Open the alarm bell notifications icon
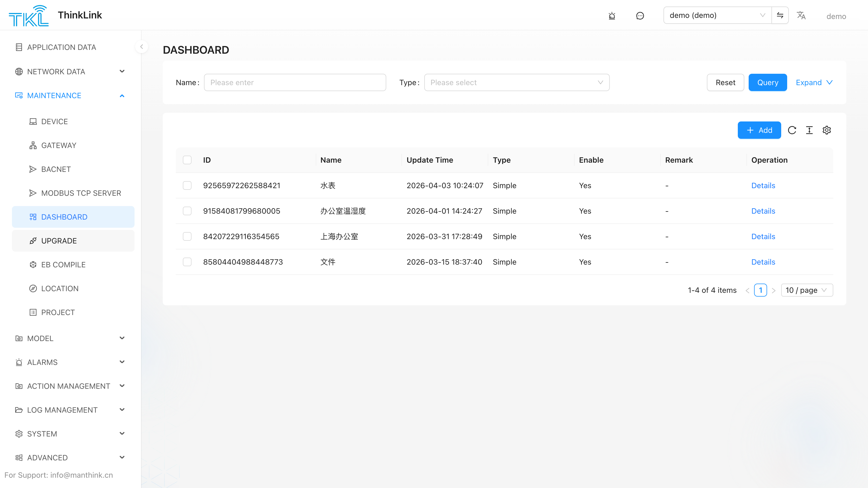The height and width of the screenshot is (488, 868). (x=612, y=16)
